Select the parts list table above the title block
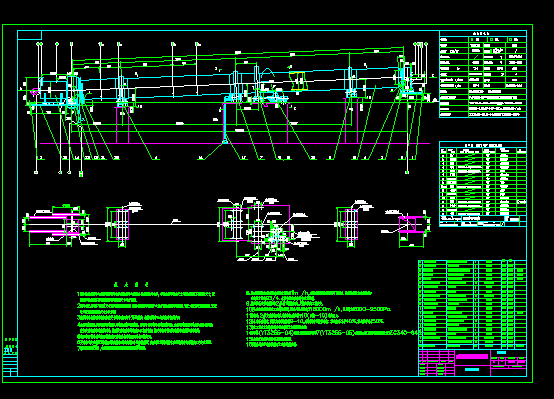The width and height of the screenshot is (554, 399). (472, 304)
